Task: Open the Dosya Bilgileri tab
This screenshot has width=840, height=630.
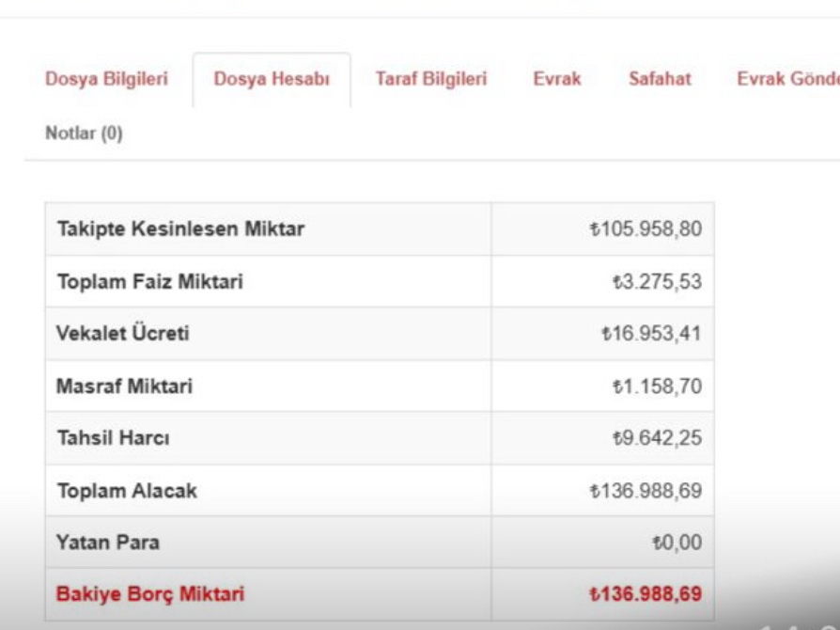Action: 106,79
